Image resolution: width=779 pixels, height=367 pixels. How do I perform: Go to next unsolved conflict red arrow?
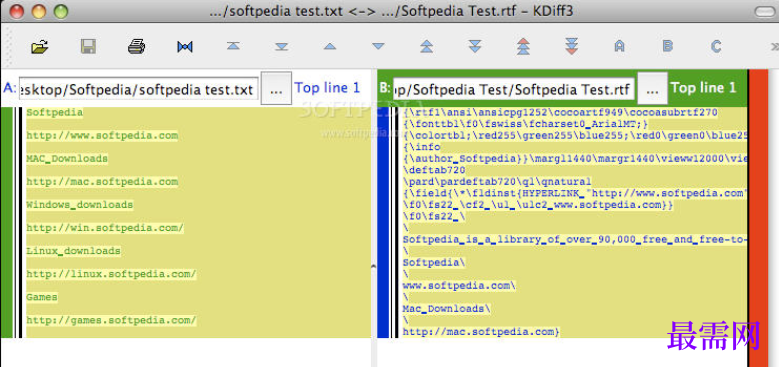[x=571, y=46]
